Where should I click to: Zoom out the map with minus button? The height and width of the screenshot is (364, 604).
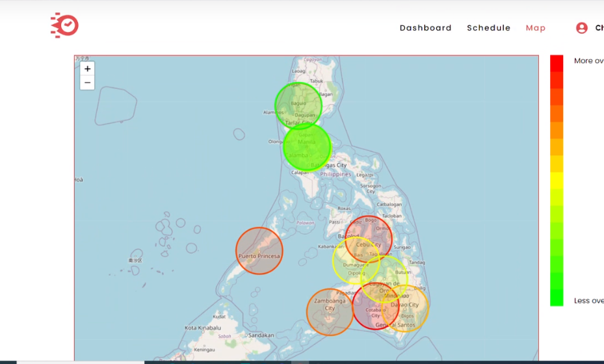(x=87, y=83)
